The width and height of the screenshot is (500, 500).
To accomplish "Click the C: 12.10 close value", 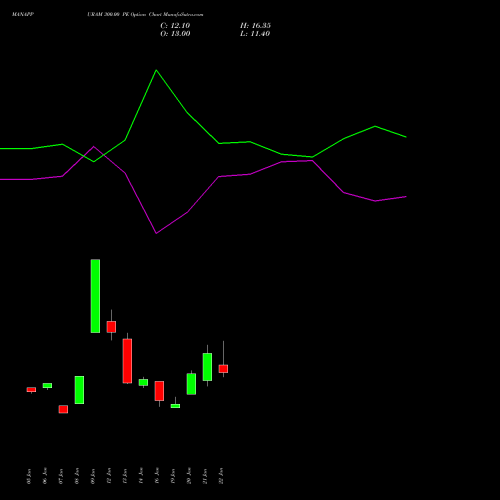I will pos(175,26).
